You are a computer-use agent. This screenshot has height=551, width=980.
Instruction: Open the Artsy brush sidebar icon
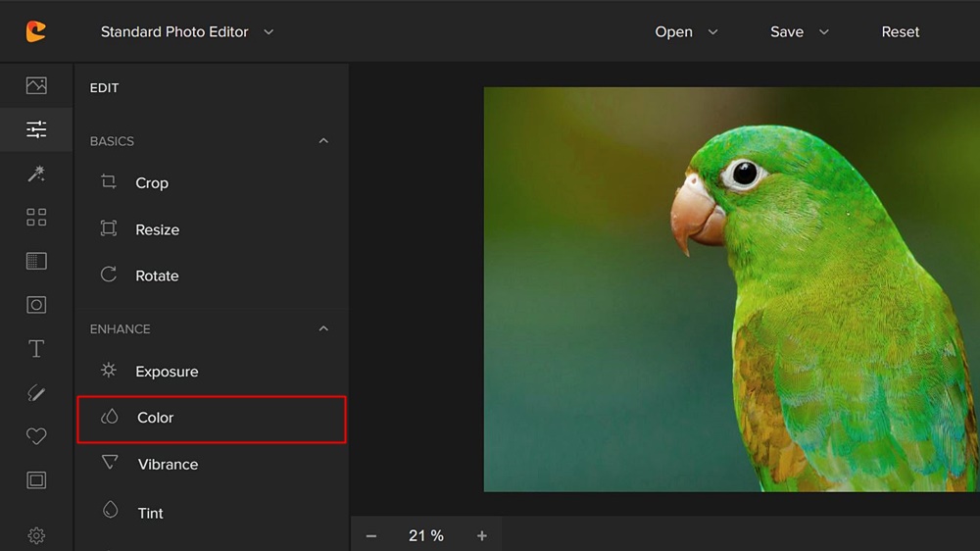coord(36,393)
